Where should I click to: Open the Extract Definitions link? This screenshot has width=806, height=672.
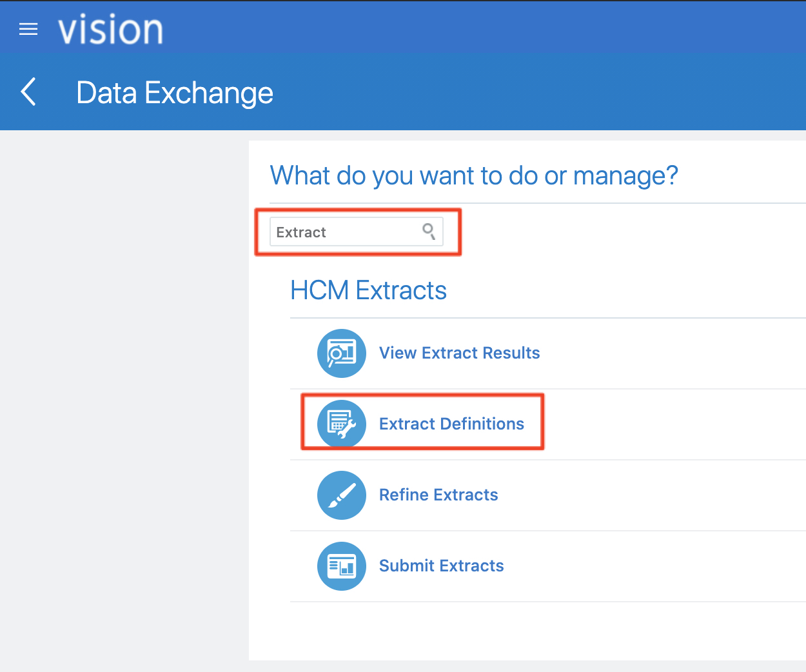tap(451, 424)
